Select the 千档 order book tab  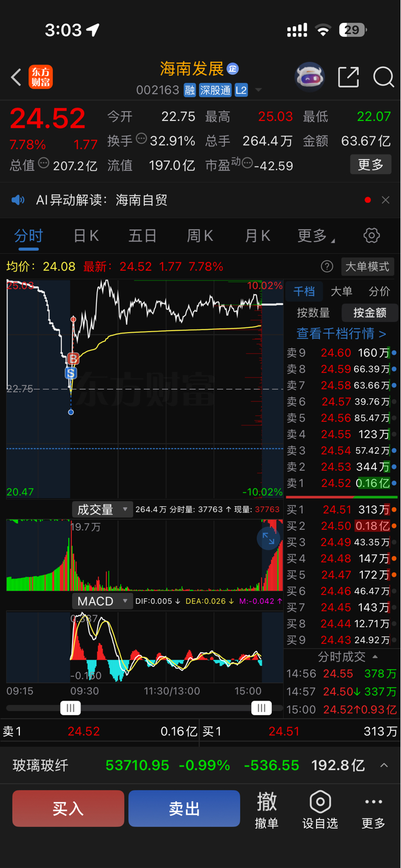click(304, 291)
